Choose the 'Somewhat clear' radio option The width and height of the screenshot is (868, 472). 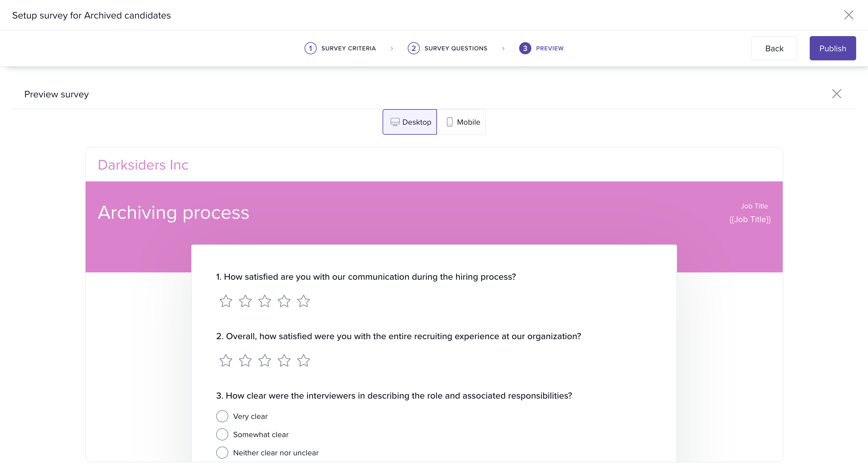coord(222,434)
